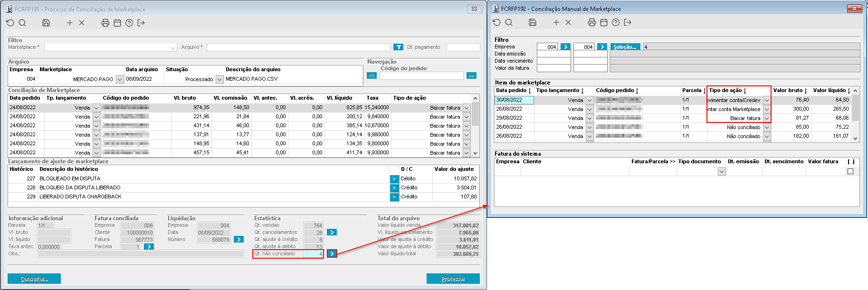This screenshot has height=290, width=868.
Task: Close the FCRFP192 Conciliação Manual window
Action: pos(854,9)
